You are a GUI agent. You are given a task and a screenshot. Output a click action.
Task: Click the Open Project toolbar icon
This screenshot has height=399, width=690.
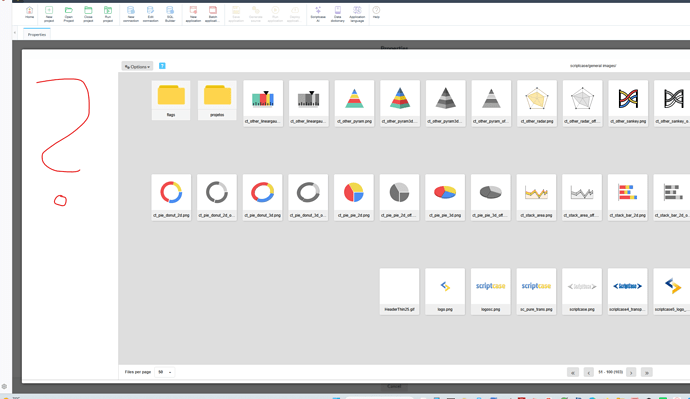tap(69, 14)
